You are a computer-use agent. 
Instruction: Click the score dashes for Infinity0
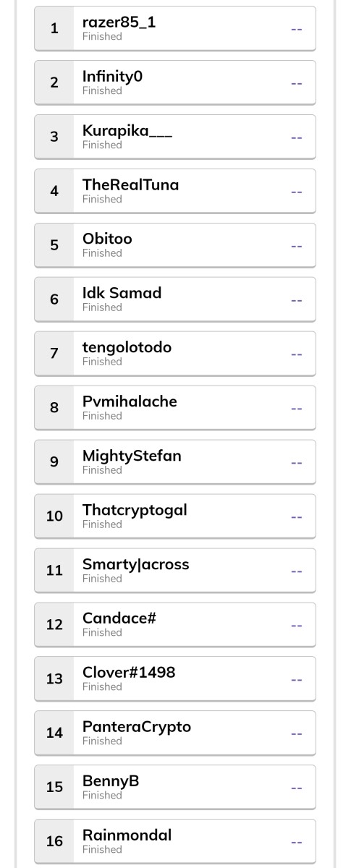297,83
